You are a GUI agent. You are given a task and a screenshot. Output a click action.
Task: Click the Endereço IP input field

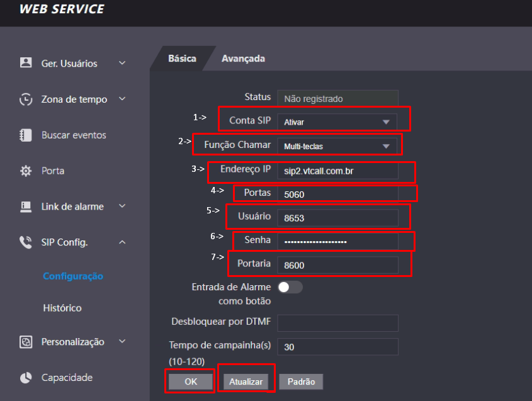(337, 170)
